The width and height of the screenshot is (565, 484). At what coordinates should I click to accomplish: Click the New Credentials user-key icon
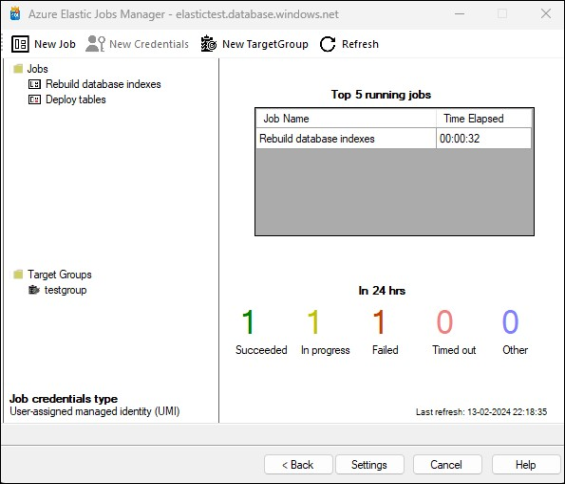coord(95,44)
